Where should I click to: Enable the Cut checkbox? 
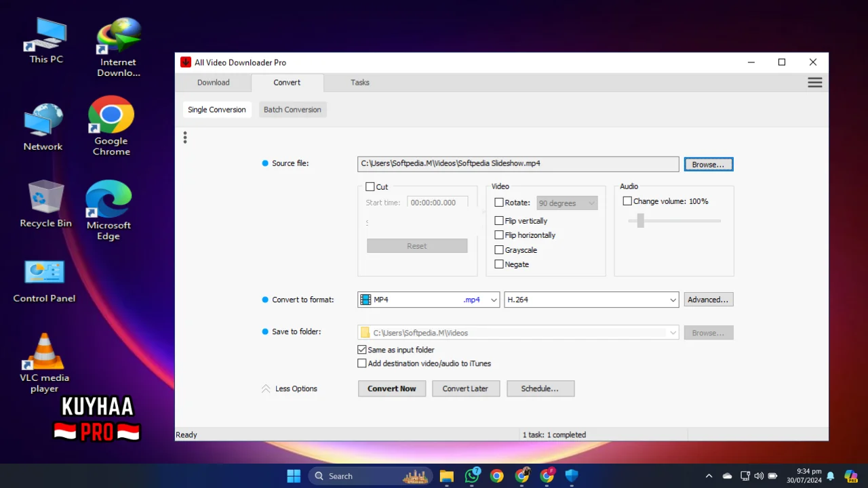click(x=370, y=187)
